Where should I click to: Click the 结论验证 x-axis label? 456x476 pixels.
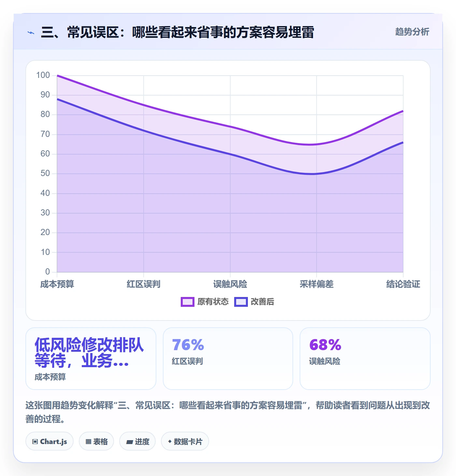click(x=403, y=284)
